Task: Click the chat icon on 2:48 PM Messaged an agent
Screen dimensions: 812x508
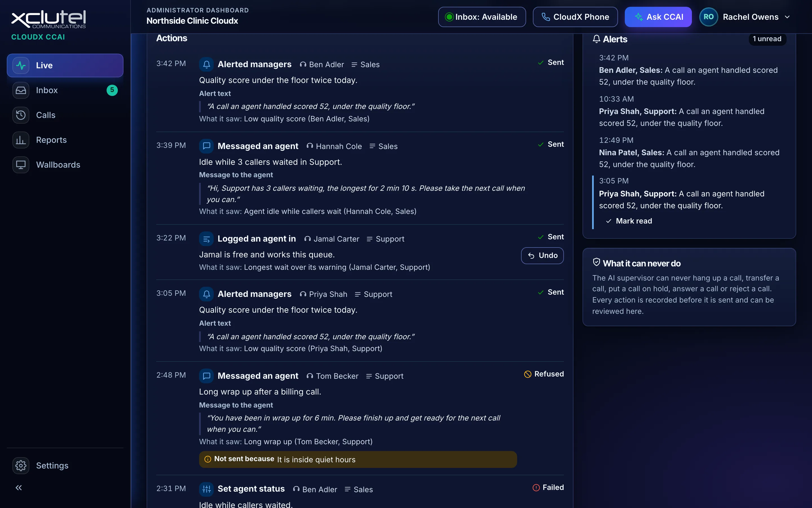Action: coord(206,376)
